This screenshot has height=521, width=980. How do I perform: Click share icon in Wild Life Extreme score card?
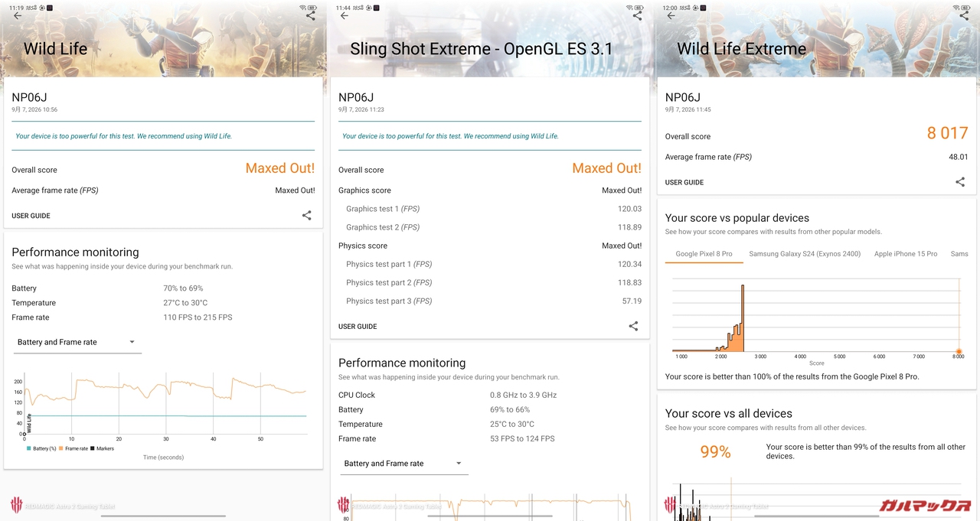point(960,182)
